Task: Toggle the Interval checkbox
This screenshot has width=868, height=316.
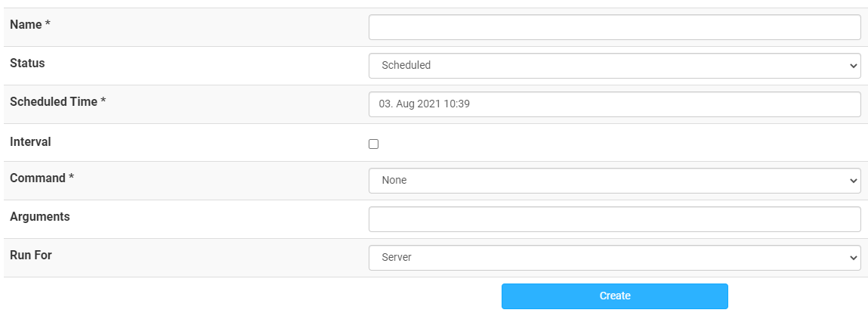Action: [374, 144]
